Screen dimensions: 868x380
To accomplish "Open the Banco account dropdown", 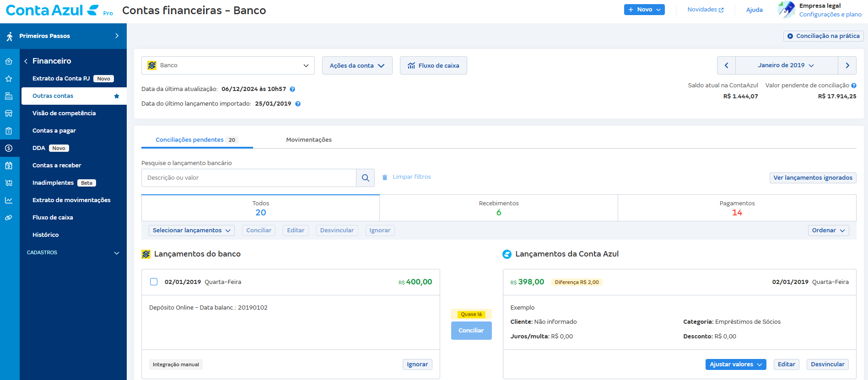I will pos(228,65).
